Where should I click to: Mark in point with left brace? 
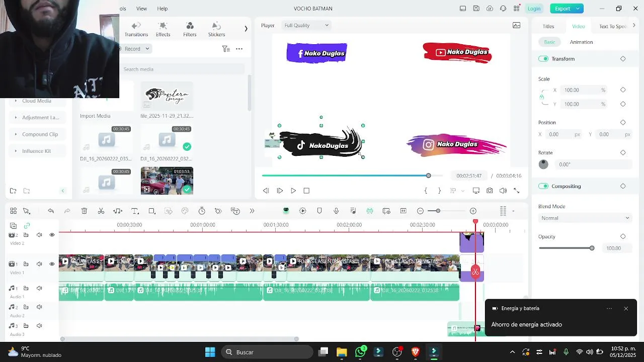pyautogui.click(x=426, y=191)
